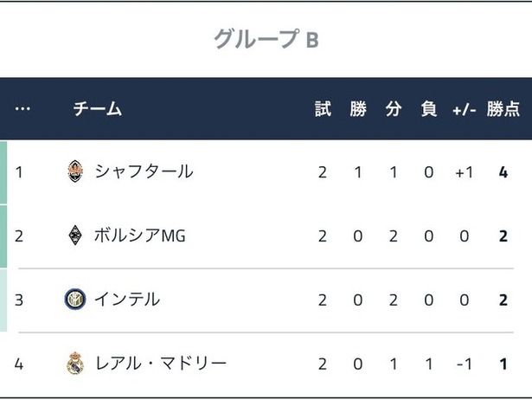Click the Borussia MG diamond crest icon
Viewport: 532px width, 400px height.
pos(75,235)
